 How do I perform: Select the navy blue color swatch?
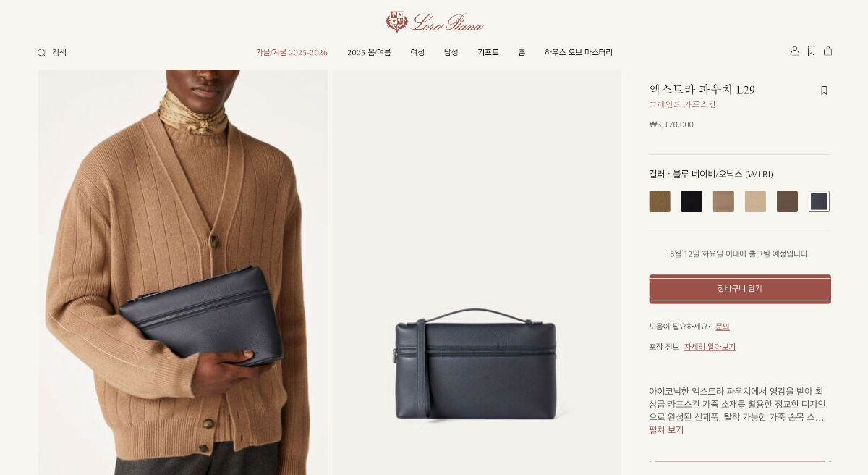tap(819, 201)
